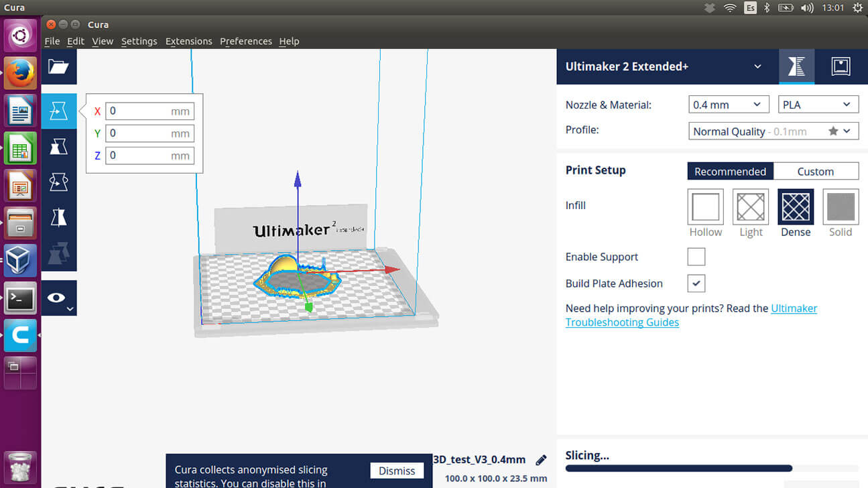This screenshot has width=868, height=488.
Task: Click the X position input field
Action: point(150,111)
